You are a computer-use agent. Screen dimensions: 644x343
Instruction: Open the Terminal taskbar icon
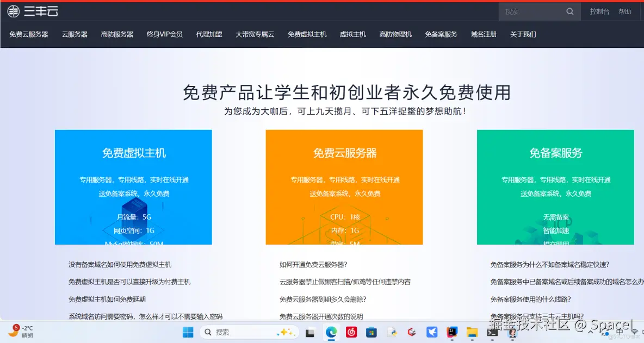492,332
